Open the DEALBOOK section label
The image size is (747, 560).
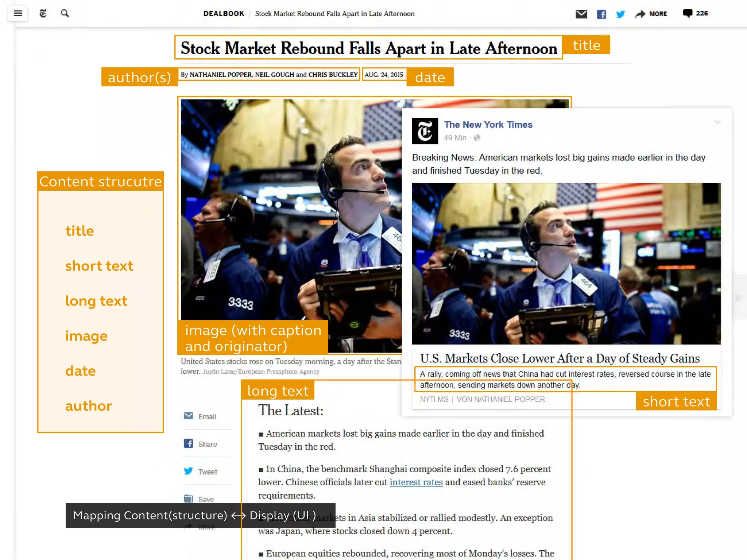[224, 14]
